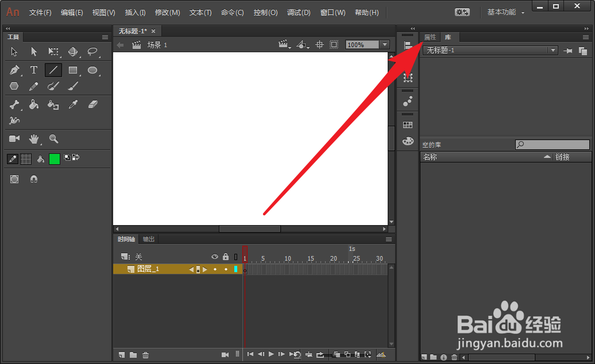Open the timeline panel options menu
The width and height of the screenshot is (595, 364).
click(389, 239)
